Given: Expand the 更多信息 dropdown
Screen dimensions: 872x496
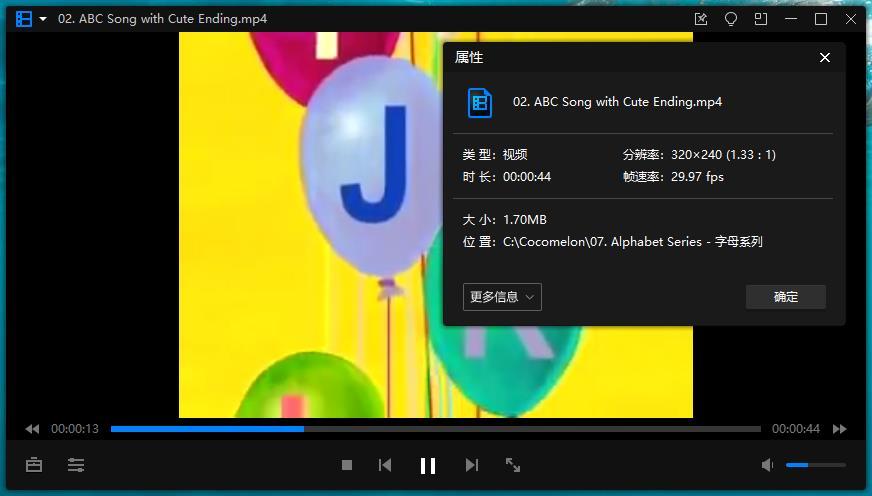Looking at the screenshot, I should [502, 297].
